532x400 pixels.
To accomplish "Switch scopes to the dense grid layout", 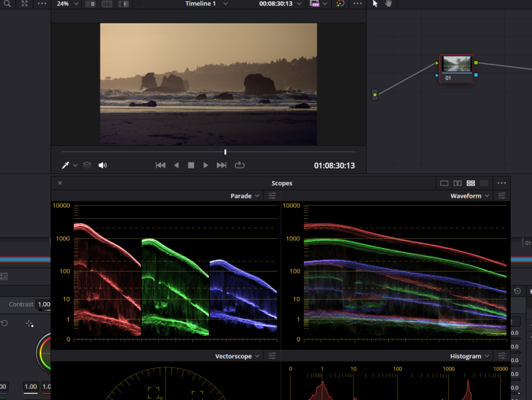I will click(484, 184).
